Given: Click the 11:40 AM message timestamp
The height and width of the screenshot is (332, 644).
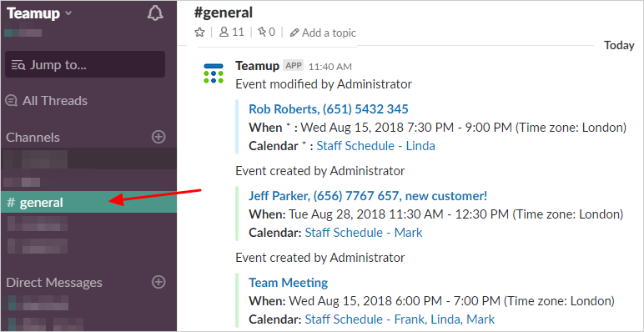Looking at the screenshot, I should (x=330, y=66).
